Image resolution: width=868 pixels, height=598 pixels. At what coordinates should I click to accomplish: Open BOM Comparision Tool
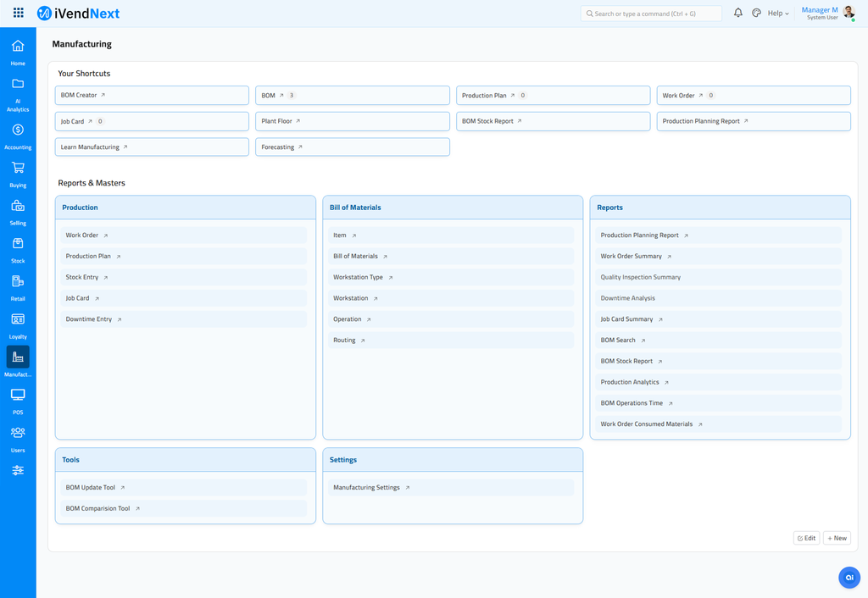coord(184,508)
